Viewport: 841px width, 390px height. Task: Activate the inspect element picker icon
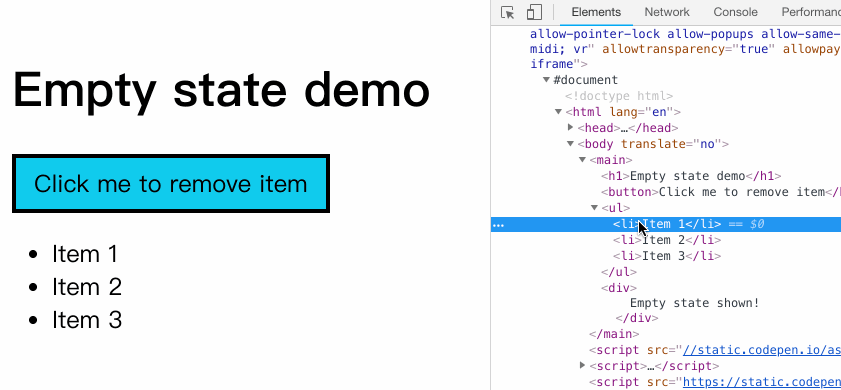point(507,12)
